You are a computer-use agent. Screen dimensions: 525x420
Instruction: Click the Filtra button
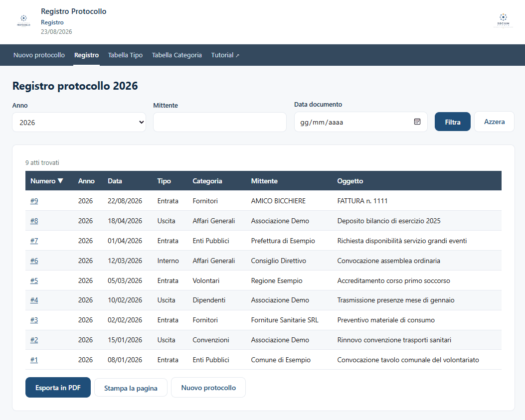452,122
